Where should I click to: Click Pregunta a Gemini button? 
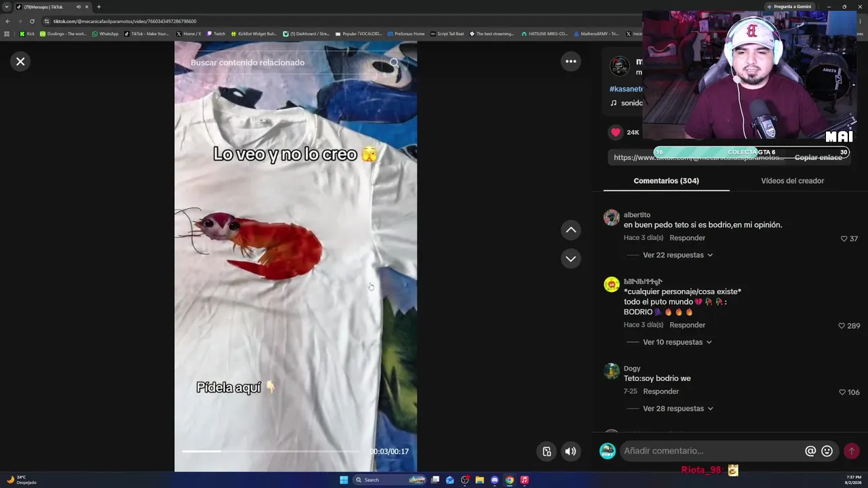[789, 7]
